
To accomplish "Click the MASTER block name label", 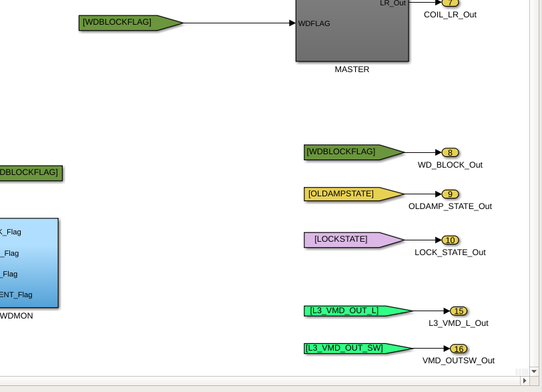I will tap(352, 69).
